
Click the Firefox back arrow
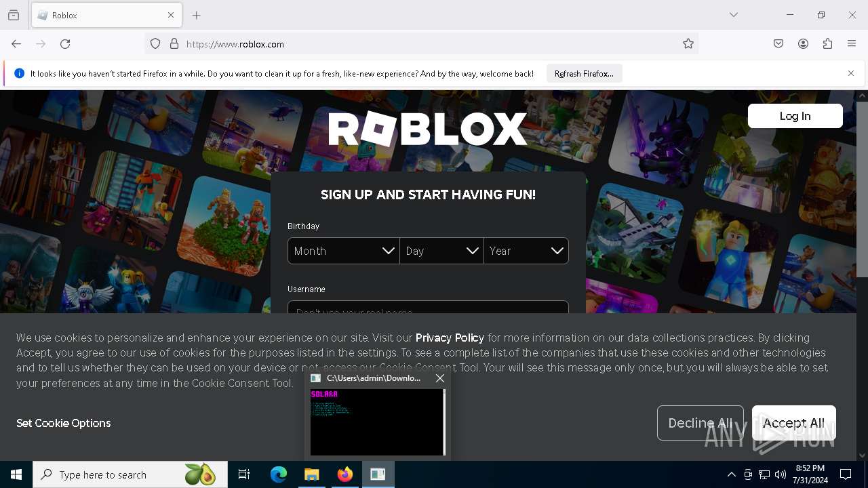click(x=16, y=44)
